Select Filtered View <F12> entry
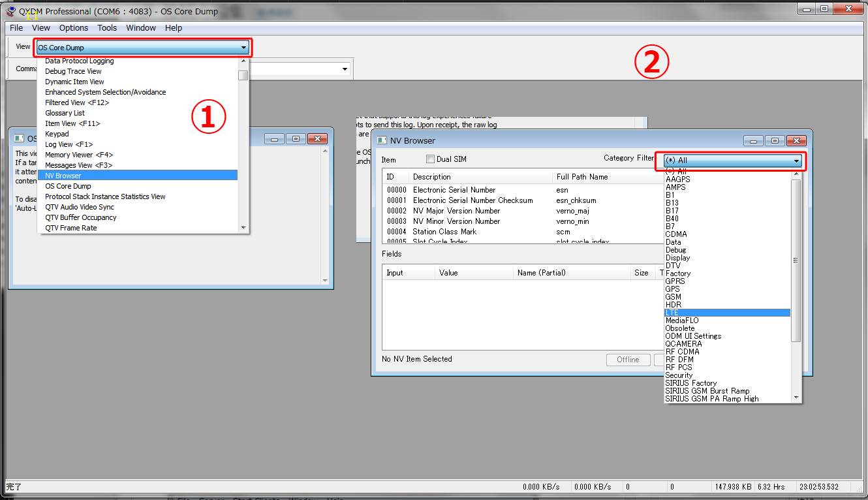The width and height of the screenshot is (868, 500). [x=77, y=102]
